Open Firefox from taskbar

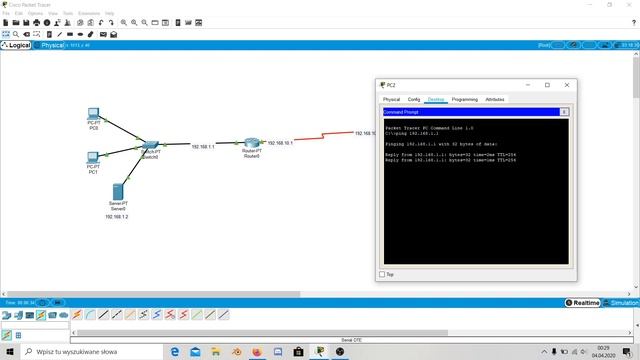point(257,351)
